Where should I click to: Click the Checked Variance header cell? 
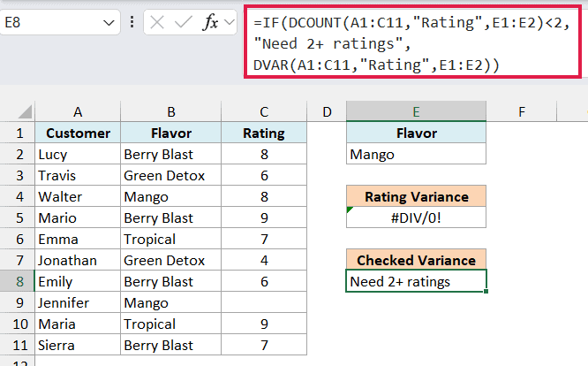click(416, 260)
